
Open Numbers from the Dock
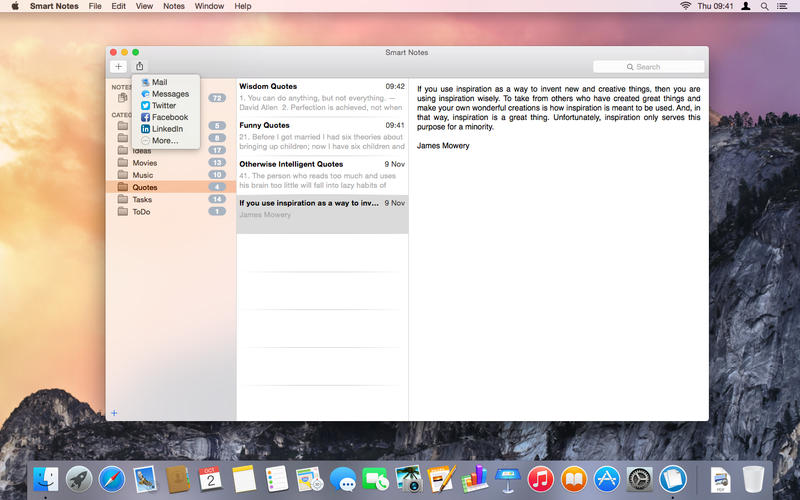pos(474,480)
